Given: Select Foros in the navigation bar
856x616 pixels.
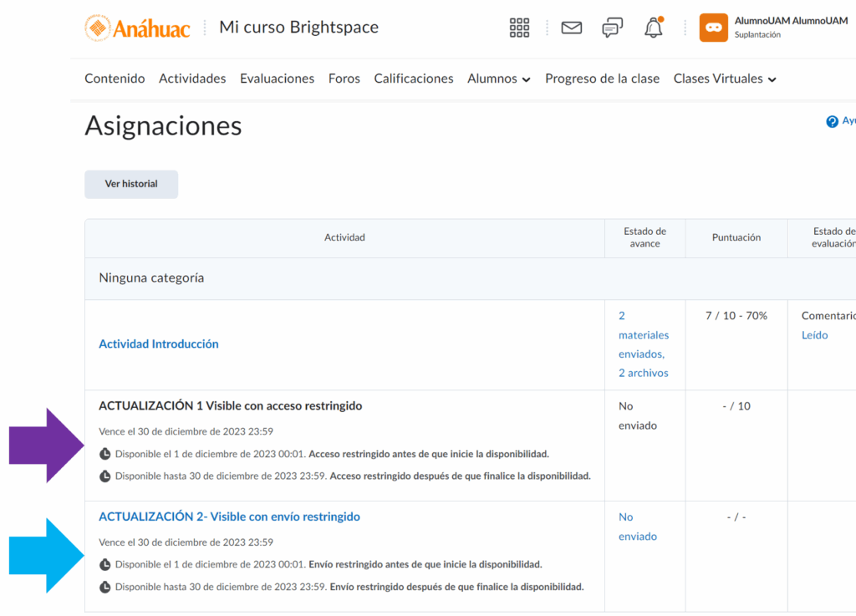Looking at the screenshot, I should coord(344,79).
